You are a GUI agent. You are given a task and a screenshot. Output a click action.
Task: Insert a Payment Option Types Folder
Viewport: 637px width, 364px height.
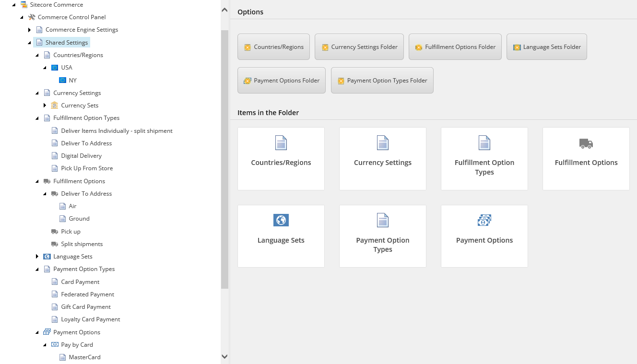(x=382, y=81)
